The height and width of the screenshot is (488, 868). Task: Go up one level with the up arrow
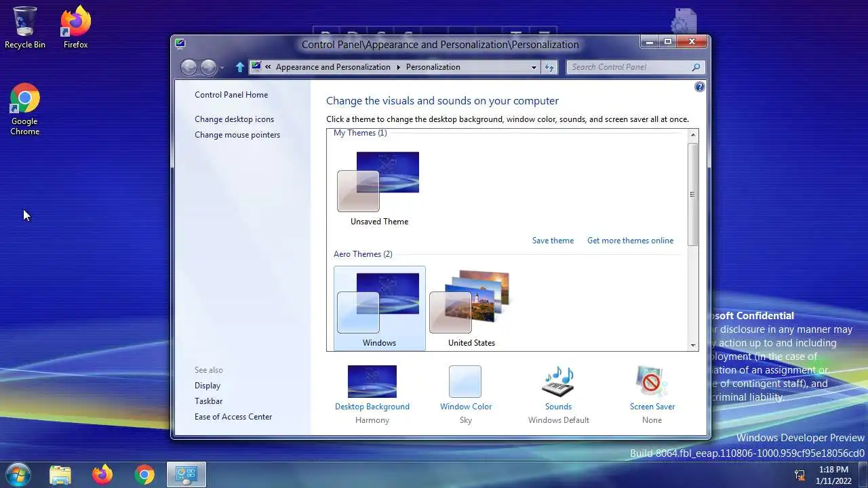239,67
